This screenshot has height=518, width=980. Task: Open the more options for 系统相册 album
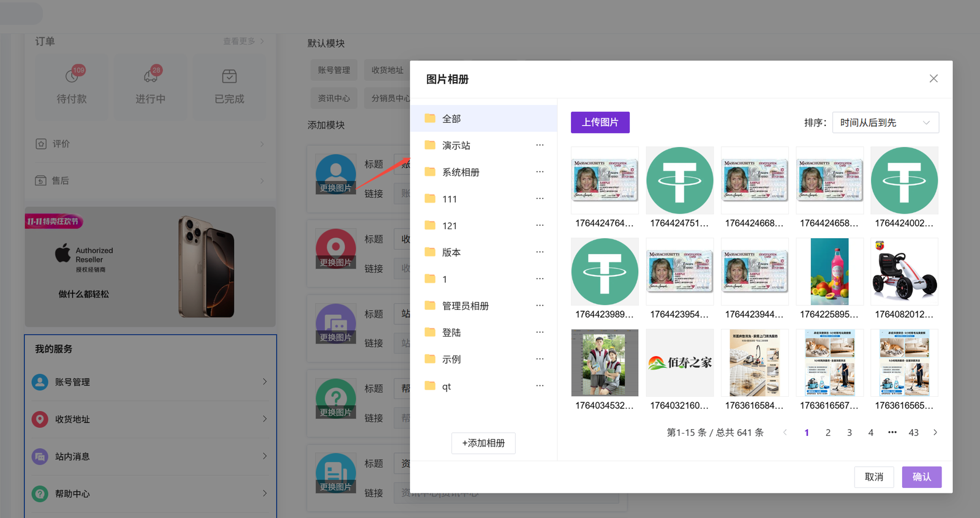coord(540,172)
